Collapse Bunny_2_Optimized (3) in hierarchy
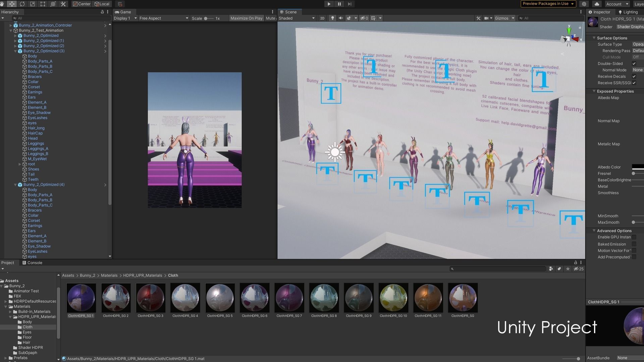This screenshot has height=362, width=644. [15, 51]
